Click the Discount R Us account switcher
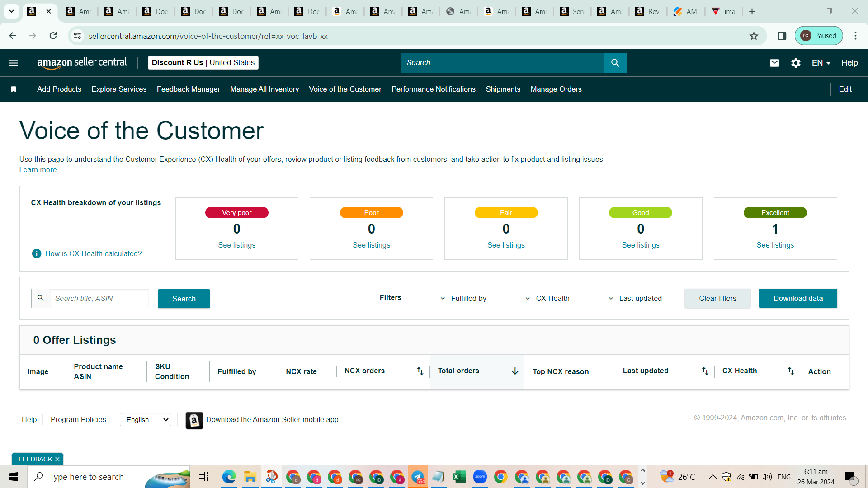Screen dimensions: 868x488 tap(203, 63)
